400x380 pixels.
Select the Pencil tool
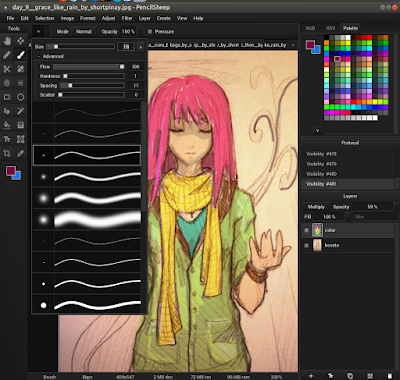click(x=7, y=55)
